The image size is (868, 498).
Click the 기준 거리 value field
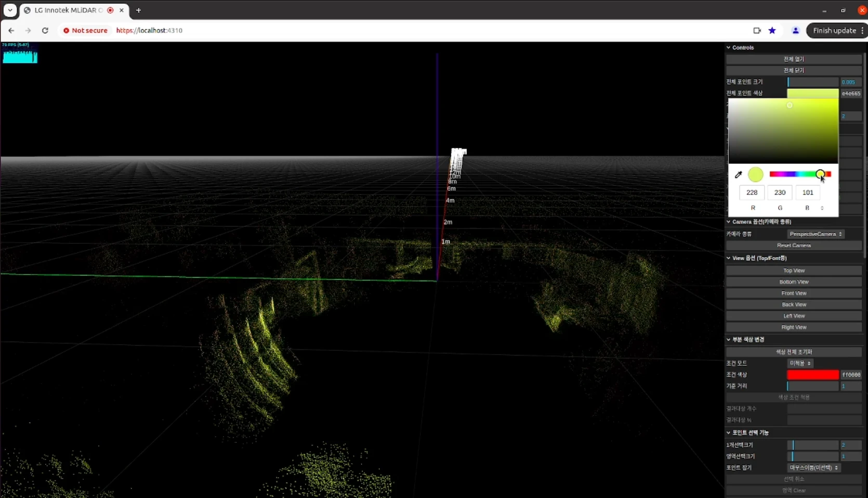(851, 386)
